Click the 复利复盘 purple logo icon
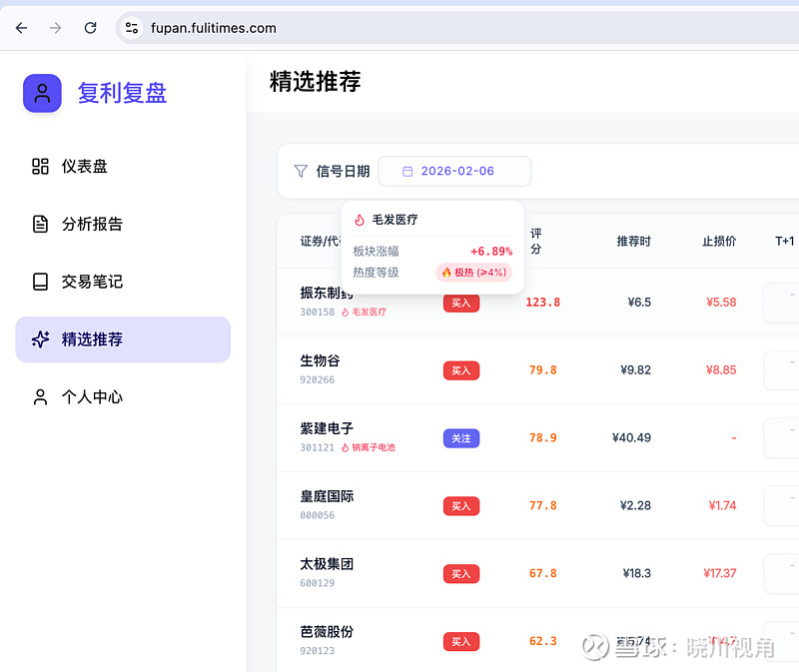This screenshot has width=799, height=672. (x=42, y=94)
